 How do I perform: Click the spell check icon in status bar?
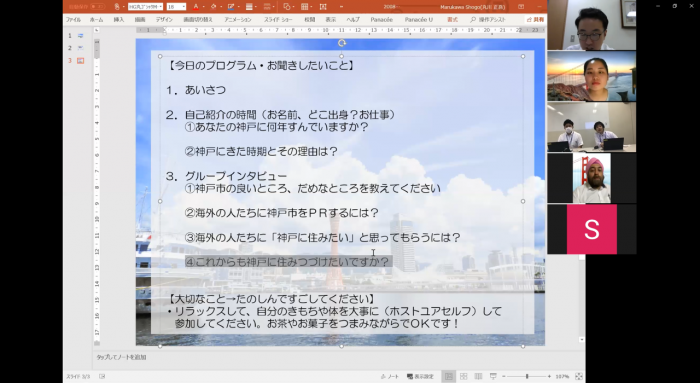(x=102, y=377)
